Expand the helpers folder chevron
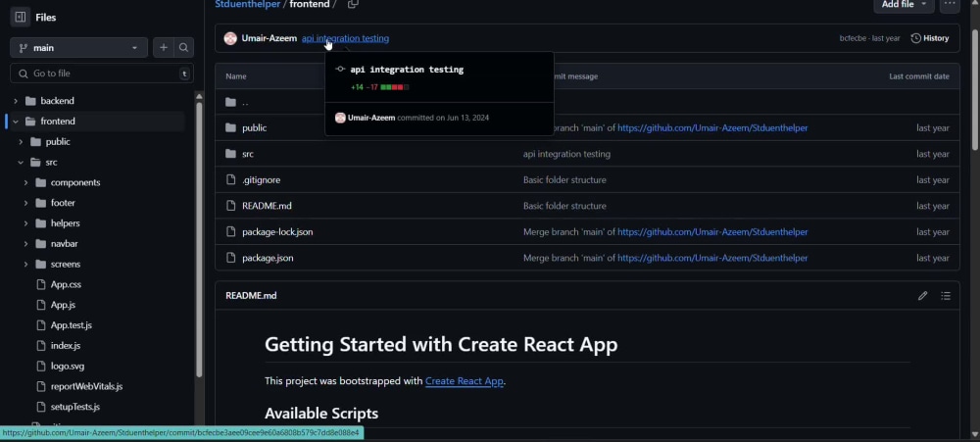980x442 pixels. (x=25, y=223)
